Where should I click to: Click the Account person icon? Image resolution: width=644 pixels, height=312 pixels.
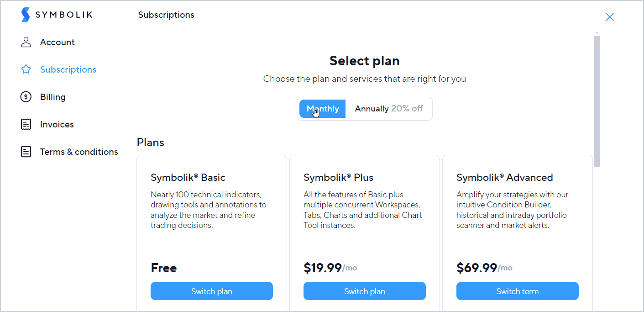(26, 42)
